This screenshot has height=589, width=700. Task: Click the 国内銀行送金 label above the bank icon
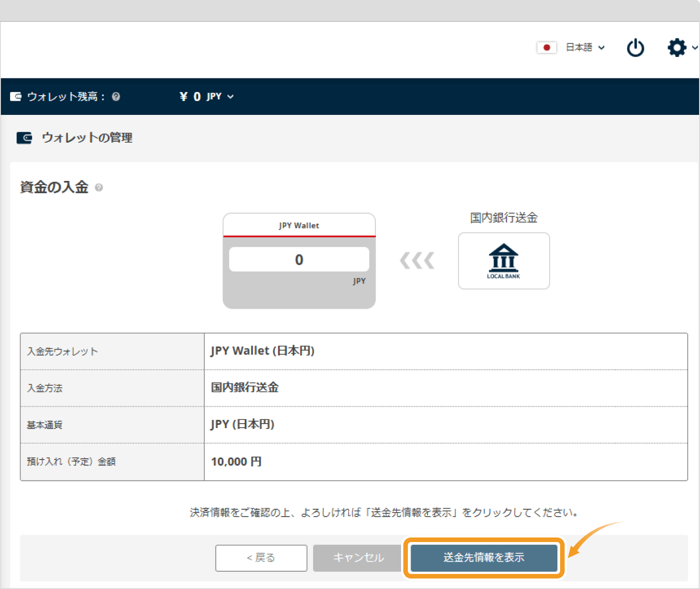pyautogui.click(x=504, y=218)
